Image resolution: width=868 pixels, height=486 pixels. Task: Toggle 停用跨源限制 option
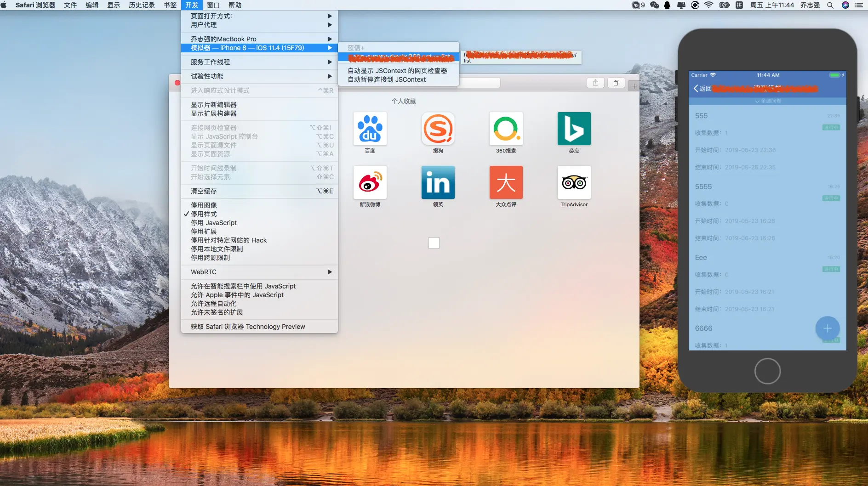pos(259,258)
